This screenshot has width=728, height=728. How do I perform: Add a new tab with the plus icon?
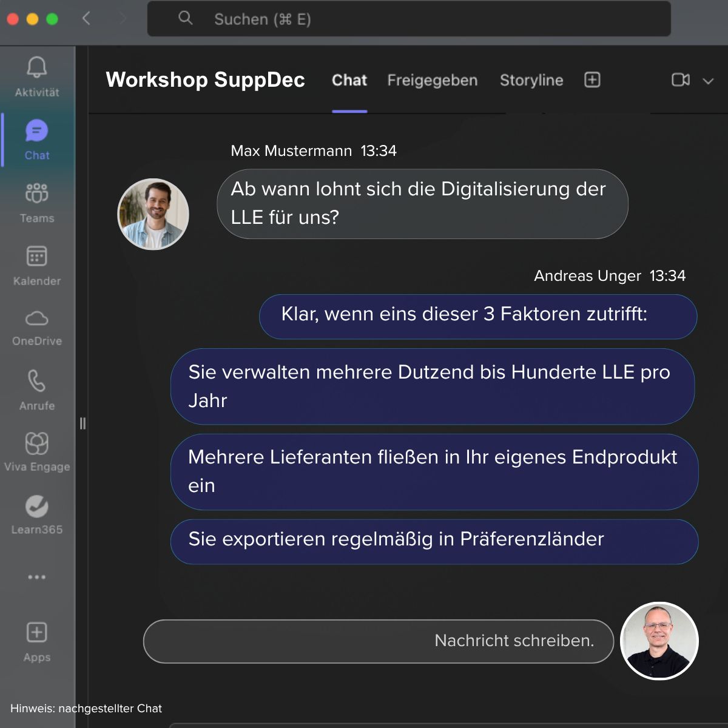pos(592,80)
